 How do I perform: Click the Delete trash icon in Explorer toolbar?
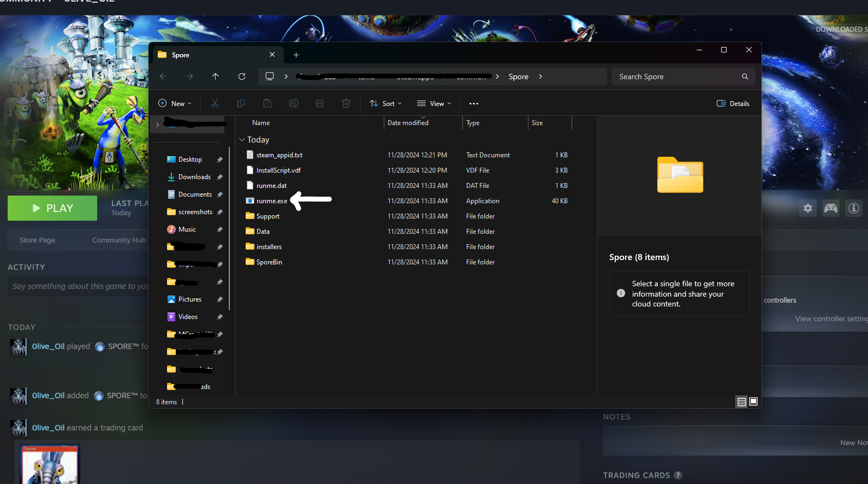point(346,103)
